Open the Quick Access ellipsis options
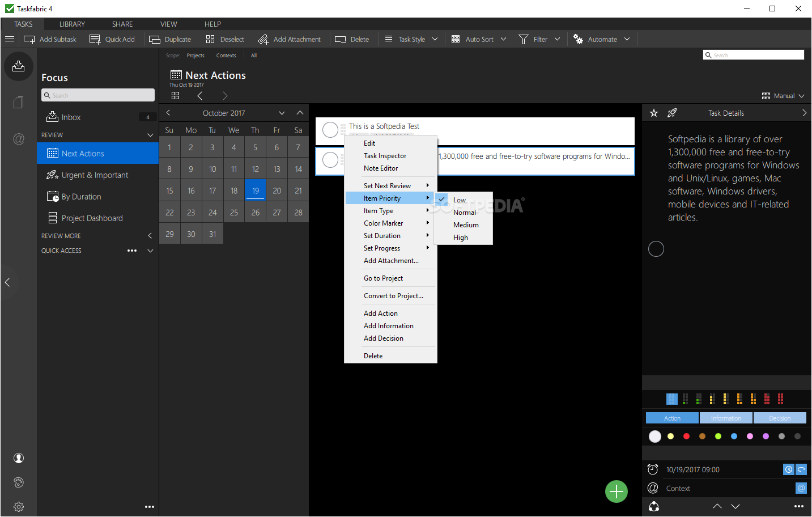This screenshot has width=812, height=517. point(132,251)
